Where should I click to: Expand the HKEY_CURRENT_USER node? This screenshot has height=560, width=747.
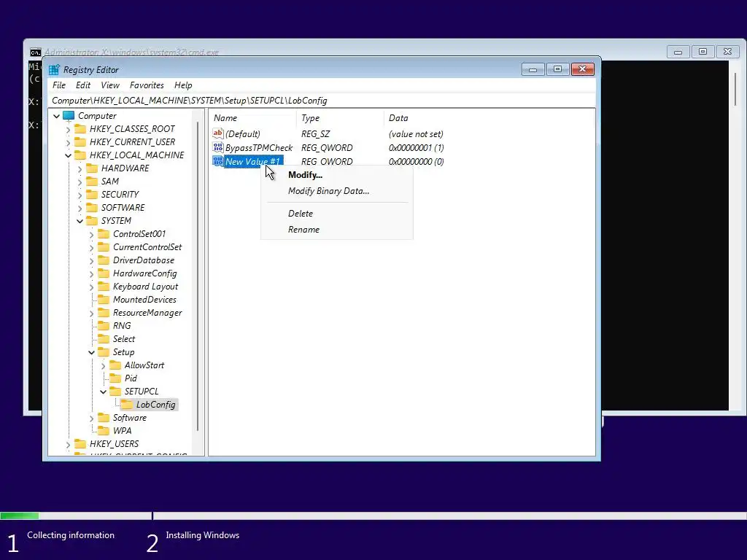click(x=68, y=142)
